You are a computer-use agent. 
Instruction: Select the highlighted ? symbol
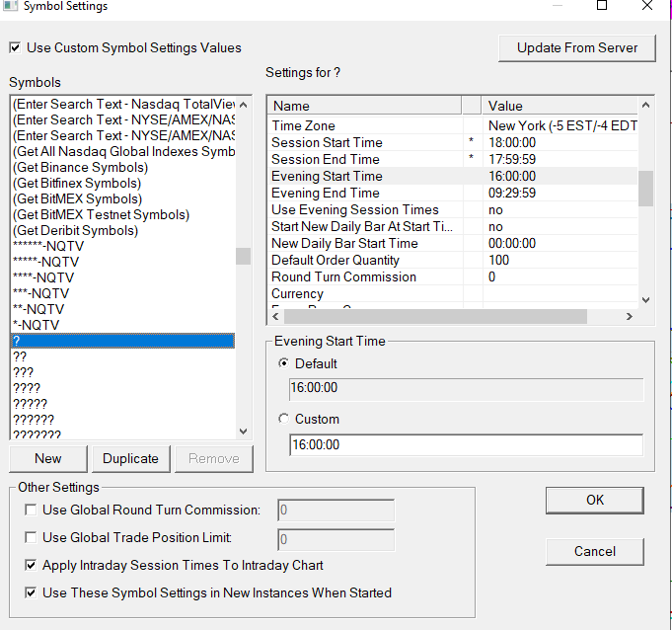point(123,341)
